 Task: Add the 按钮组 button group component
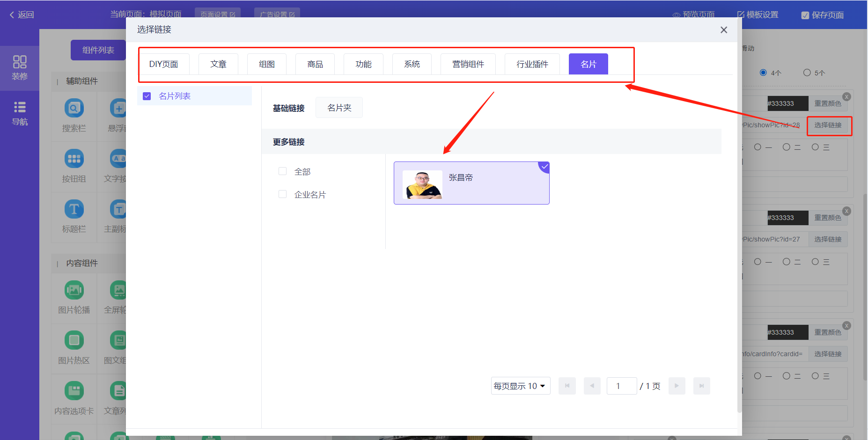click(x=74, y=159)
